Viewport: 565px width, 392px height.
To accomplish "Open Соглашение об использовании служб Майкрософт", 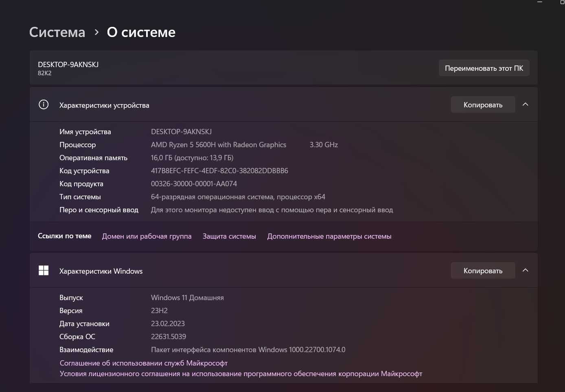I will pyautogui.click(x=144, y=363).
